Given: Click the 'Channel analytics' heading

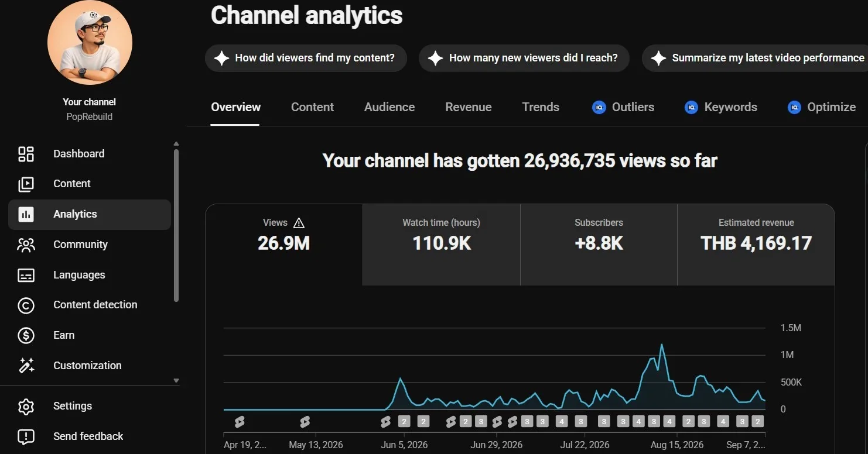Looking at the screenshot, I should (x=306, y=16).
